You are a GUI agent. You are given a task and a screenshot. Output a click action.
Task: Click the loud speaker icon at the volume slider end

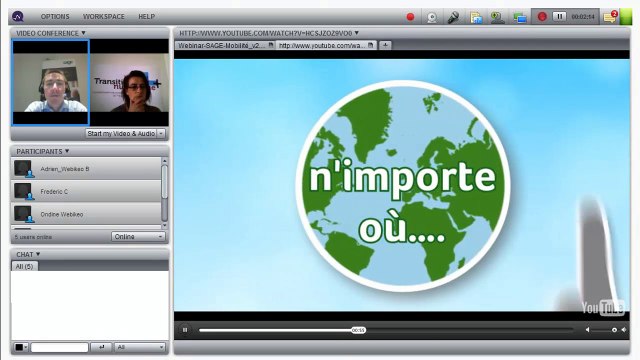(x=624, y=330)
